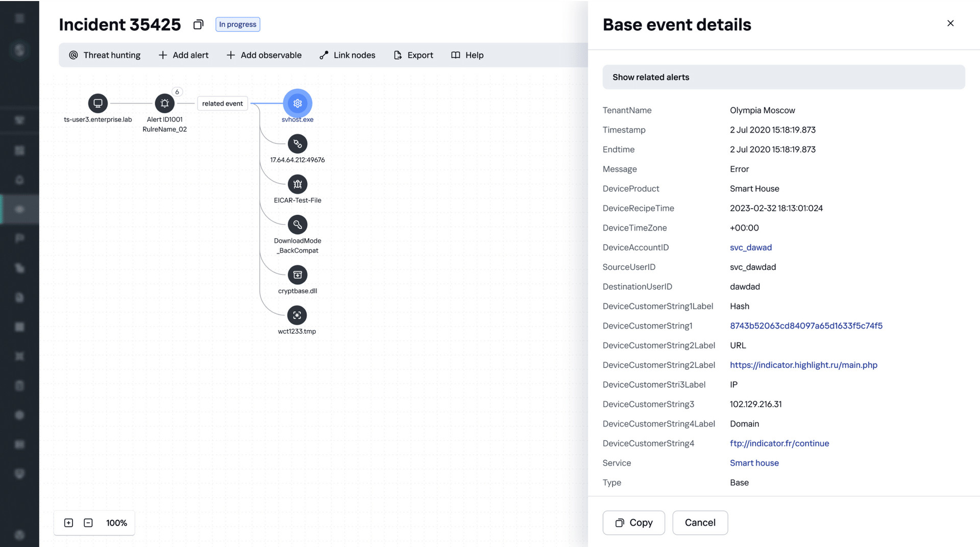Select the DownloadMode_BackCompat registry key node
The width and height of the screenshot is (980, 547).
pyautogui.click(x=298, y=225)
